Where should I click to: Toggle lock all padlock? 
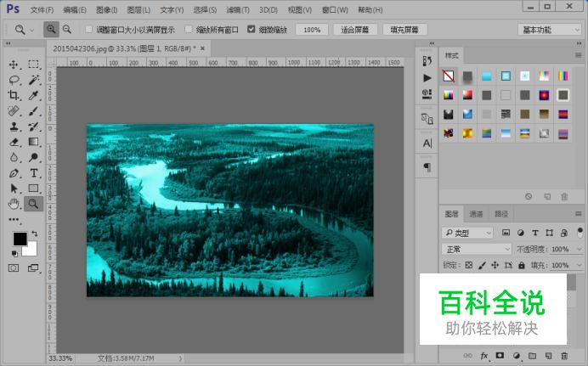coord(522,265)
